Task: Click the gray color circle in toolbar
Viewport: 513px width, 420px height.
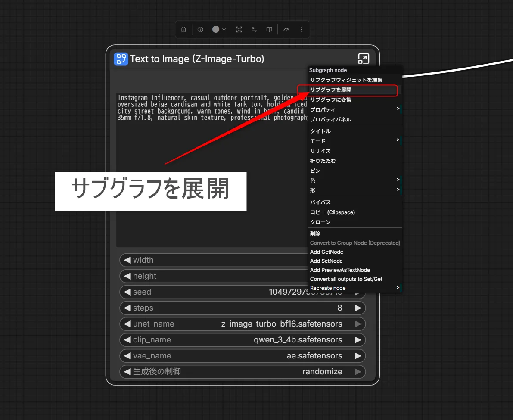Action: coord(216,29)
